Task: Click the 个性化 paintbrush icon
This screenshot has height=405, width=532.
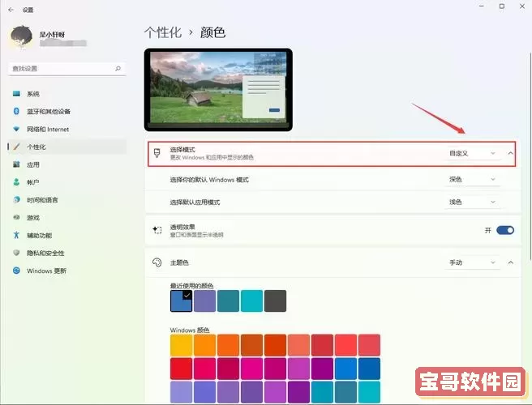Action: click(16, 147)
